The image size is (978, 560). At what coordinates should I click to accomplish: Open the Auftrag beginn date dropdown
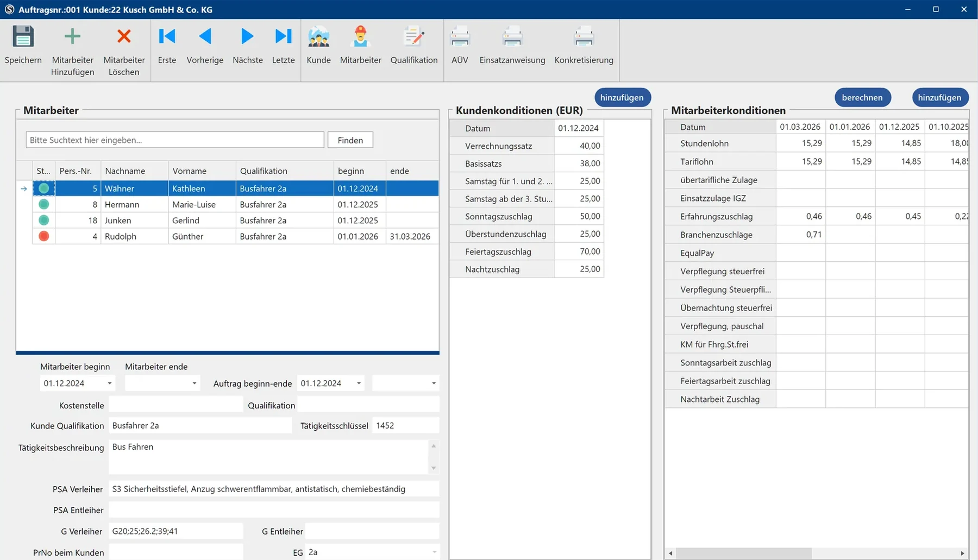(359, 383)
